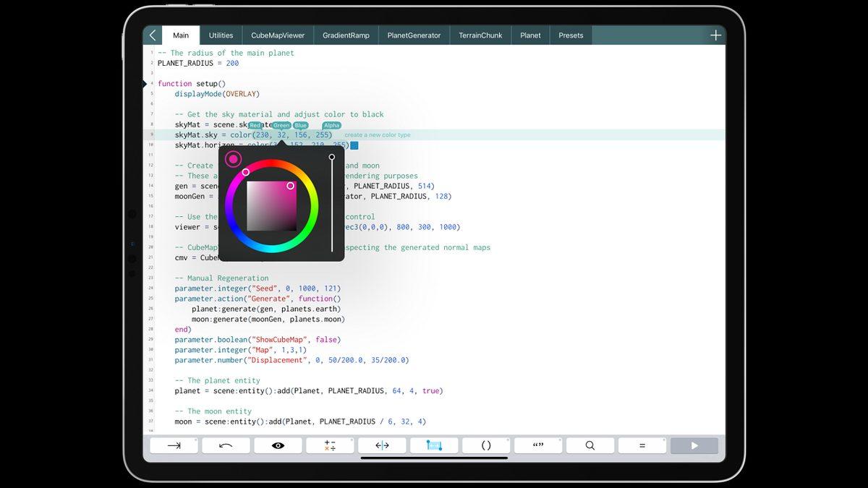
Task: Go back using the top-left chevron
Action: tap(153, 35)
